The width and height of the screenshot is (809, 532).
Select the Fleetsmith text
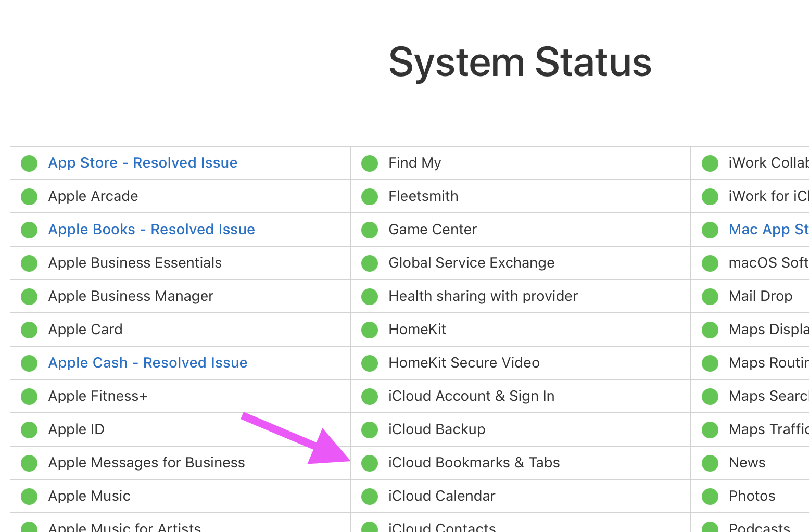[423, 196]
